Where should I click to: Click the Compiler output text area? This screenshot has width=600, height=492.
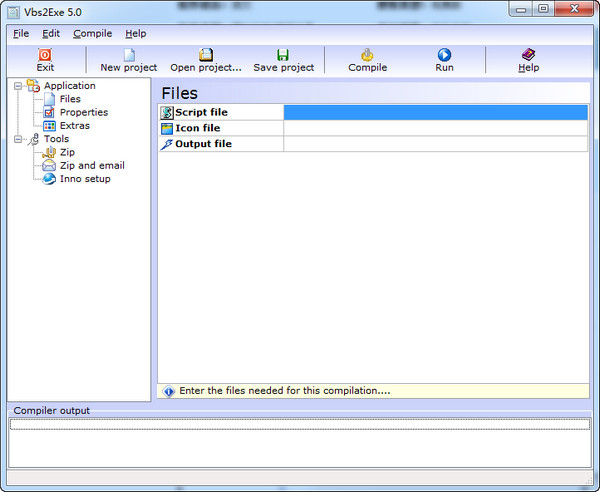coord(300,442)
